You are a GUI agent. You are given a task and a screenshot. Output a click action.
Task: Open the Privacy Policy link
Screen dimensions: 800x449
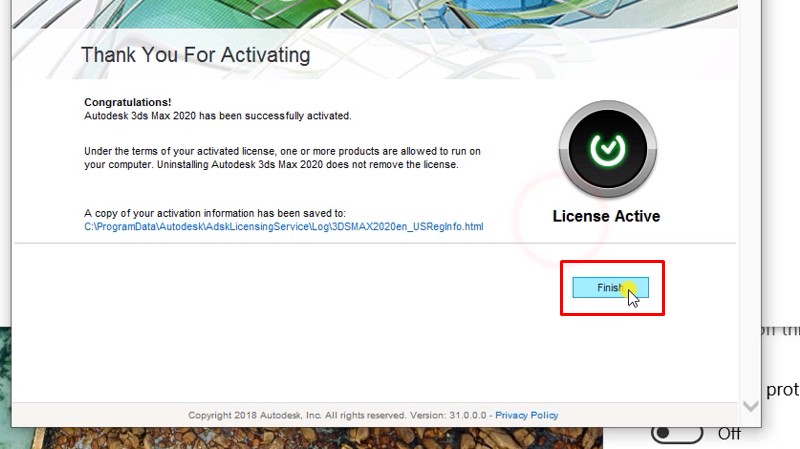pyautogui.click(x=526, y=415)
